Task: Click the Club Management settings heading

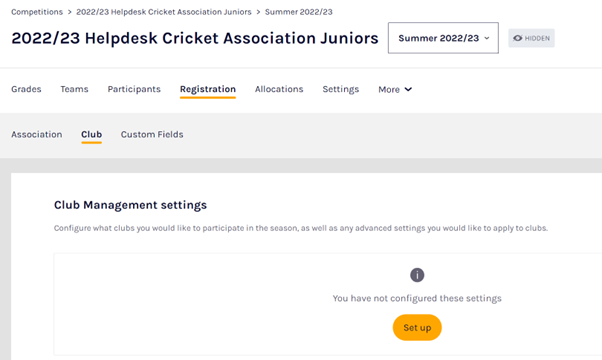Action: pos(130,205)
